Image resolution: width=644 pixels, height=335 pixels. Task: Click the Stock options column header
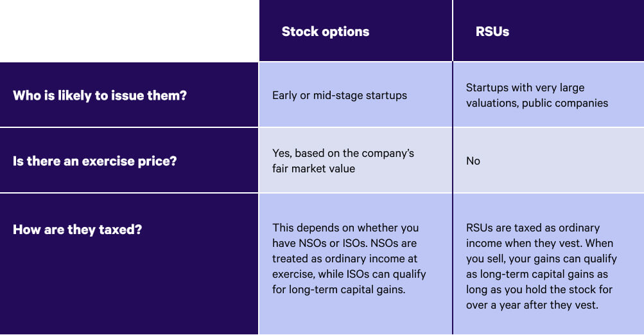[x=326, y=32]
